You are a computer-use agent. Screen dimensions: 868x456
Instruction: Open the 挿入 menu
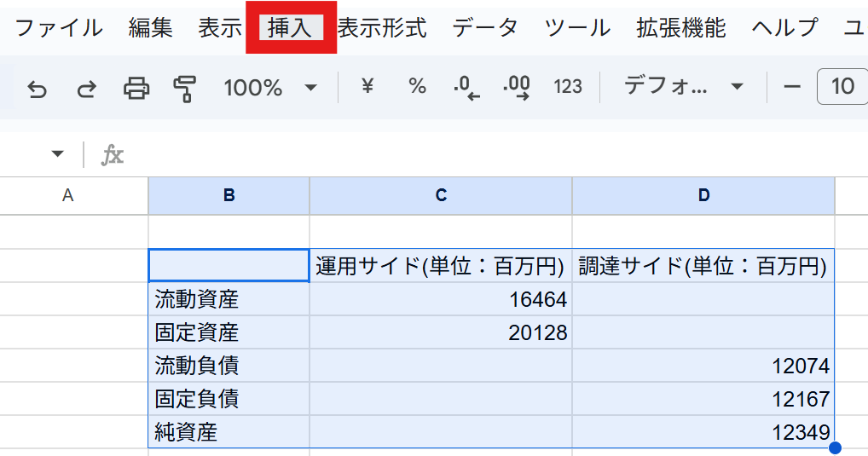[x=291, y=28]
